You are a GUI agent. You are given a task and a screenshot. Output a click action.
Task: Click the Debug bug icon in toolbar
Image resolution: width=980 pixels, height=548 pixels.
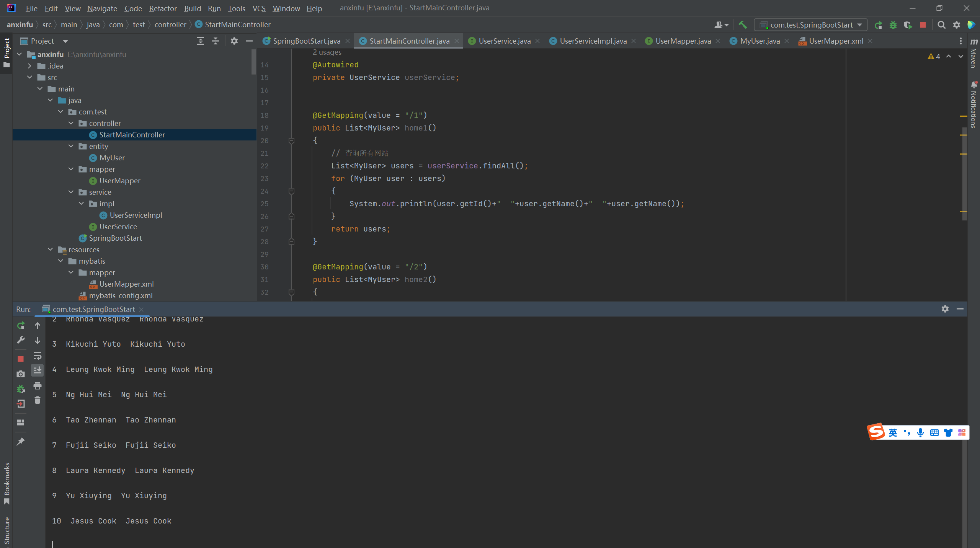893,25
